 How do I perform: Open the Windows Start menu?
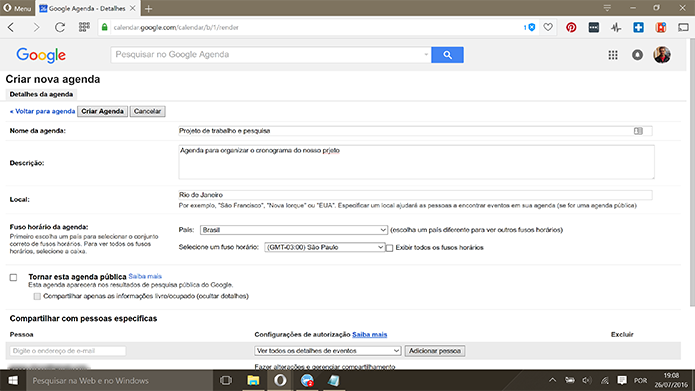click(13, 380)
